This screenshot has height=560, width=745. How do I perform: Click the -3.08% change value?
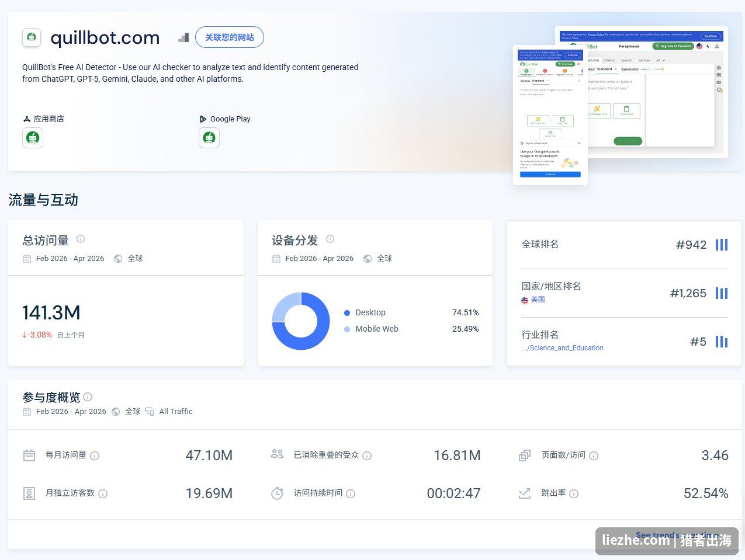click(37, 335)
